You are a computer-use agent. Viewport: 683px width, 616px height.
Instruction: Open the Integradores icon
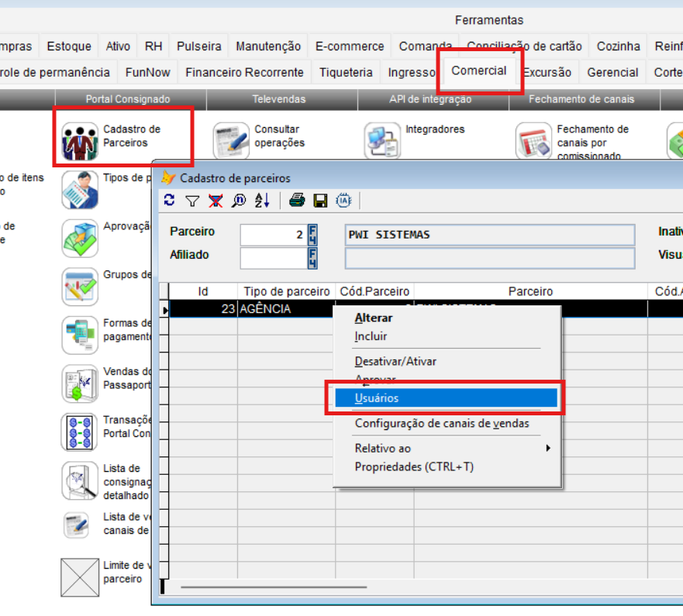(383, 139)
